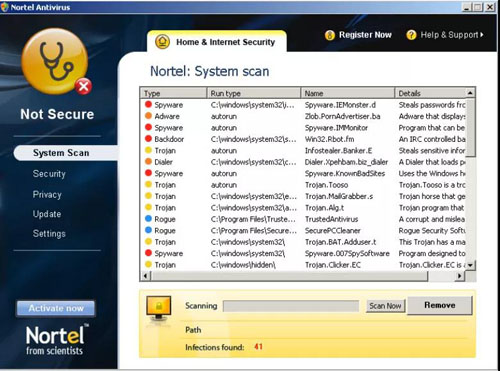
Task: Click the Scanning progress bar
Action: coord(291,306)
